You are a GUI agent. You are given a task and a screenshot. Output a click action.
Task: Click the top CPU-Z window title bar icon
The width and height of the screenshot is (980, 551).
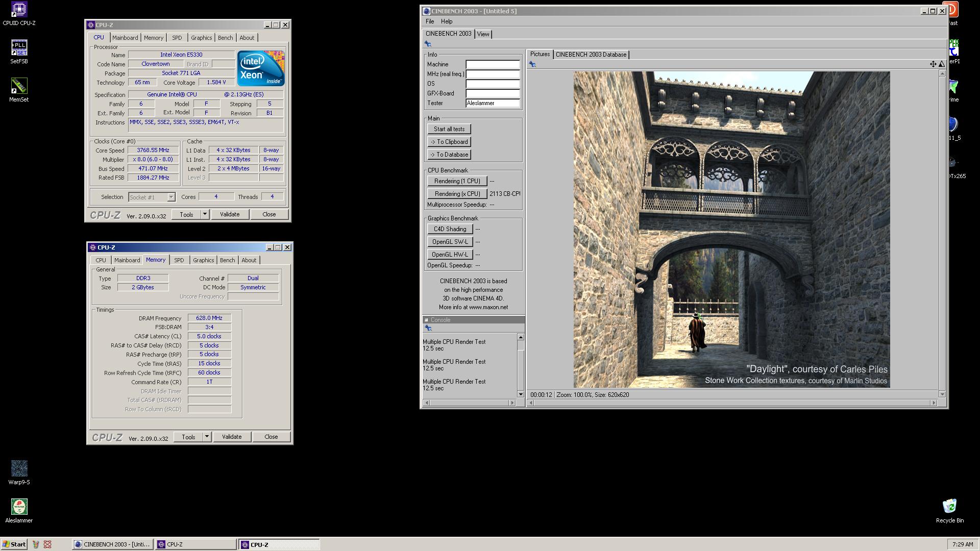pyautogui.click(x=91, y=24)
